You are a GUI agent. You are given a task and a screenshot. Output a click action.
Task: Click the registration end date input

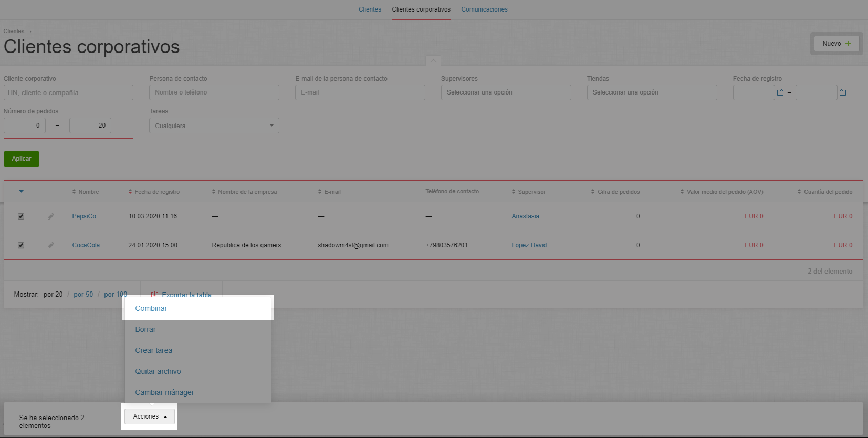[817, 92]
